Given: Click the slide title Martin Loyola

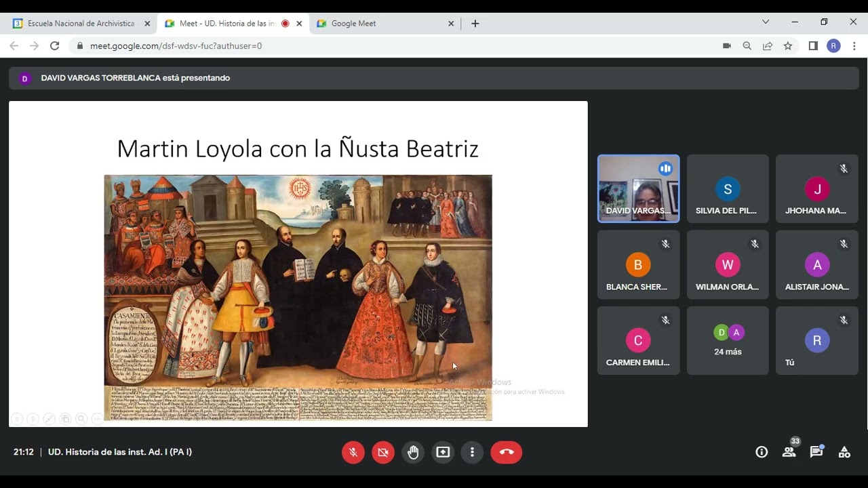Looking at the screenshot, I should [298, 148].
